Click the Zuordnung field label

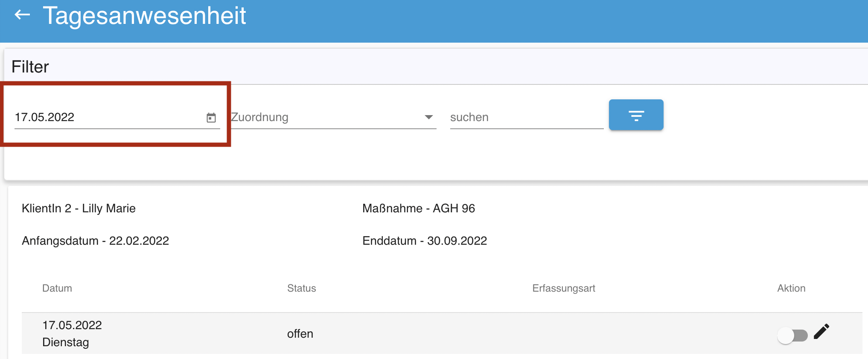(x=260, y=117)
